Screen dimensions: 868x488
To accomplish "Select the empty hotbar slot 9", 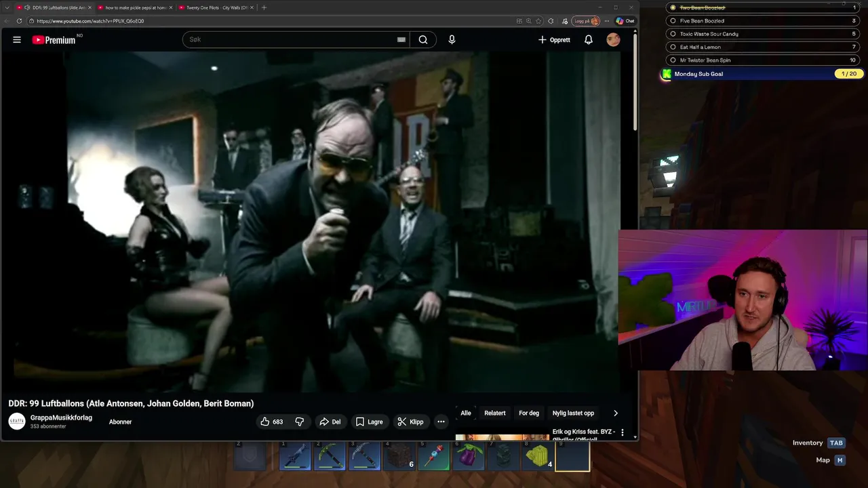I will (x=572, y=456).
